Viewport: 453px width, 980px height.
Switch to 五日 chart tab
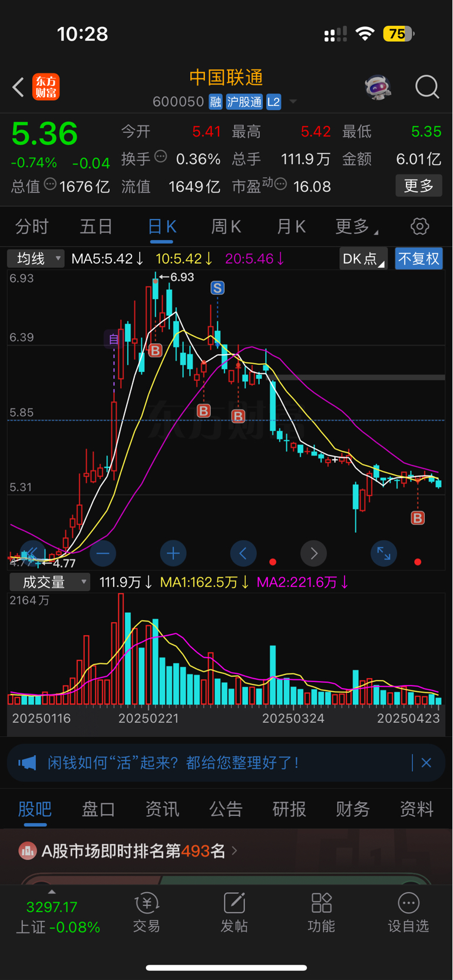96,227
